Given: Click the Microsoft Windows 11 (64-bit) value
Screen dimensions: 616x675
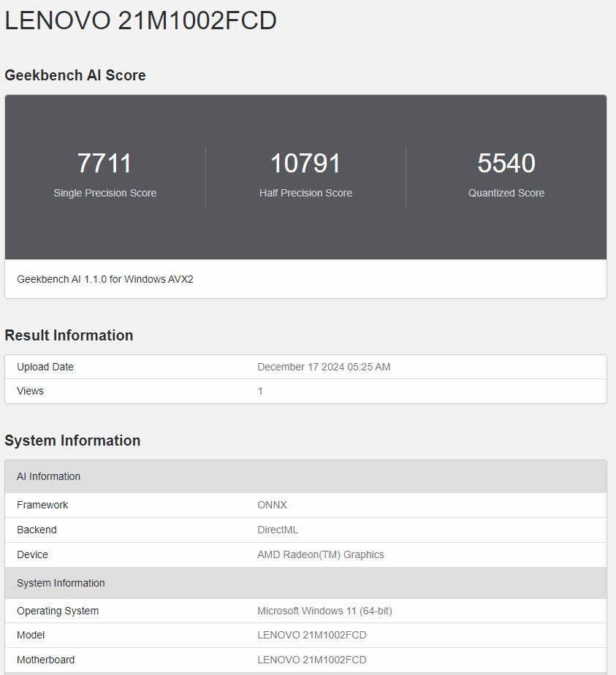Looking at the screenshot, I should (x=324, y=611).
